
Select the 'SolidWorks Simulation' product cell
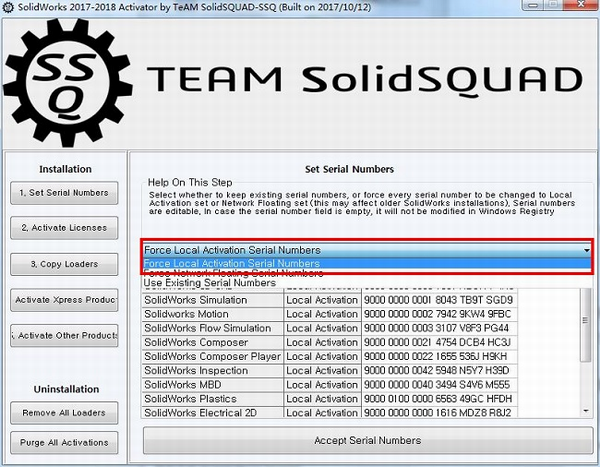pos(213,300)
